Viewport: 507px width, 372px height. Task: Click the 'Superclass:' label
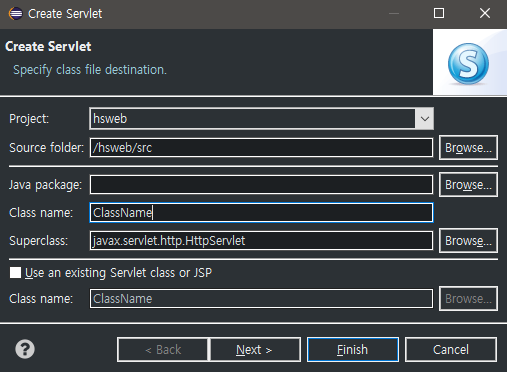[x=38, y=241]
